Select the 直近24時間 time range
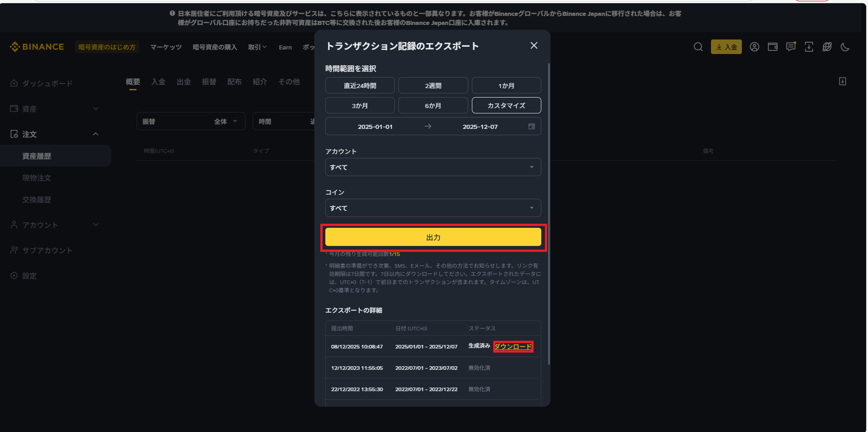This screenshot has width=868, height=432. pyautogui.click(x=359, y=85)
